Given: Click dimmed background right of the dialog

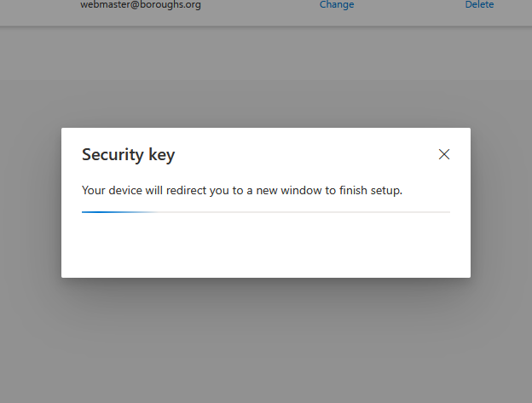Looking at the screenshot, I should click(x=501, y=203).
